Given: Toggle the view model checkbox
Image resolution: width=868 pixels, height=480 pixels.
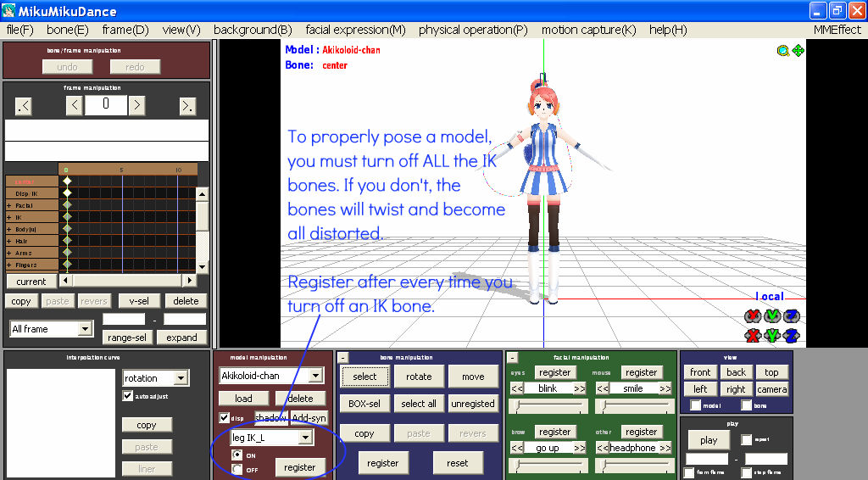Looking at the screenshot, I should click(696, 405).
